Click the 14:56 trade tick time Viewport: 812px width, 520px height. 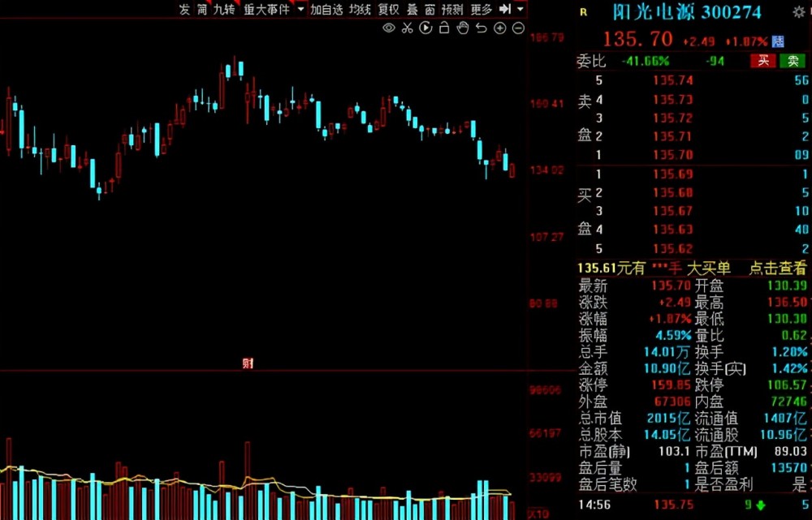595,505
